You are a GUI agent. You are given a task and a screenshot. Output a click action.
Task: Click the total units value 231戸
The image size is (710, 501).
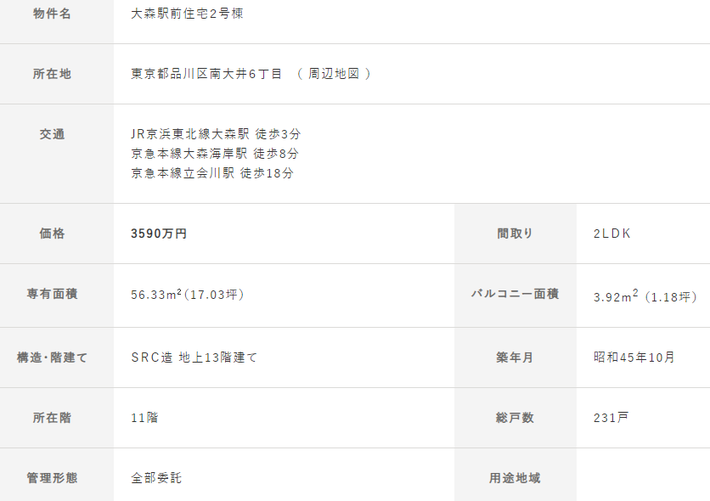click(x=611, y=418)
